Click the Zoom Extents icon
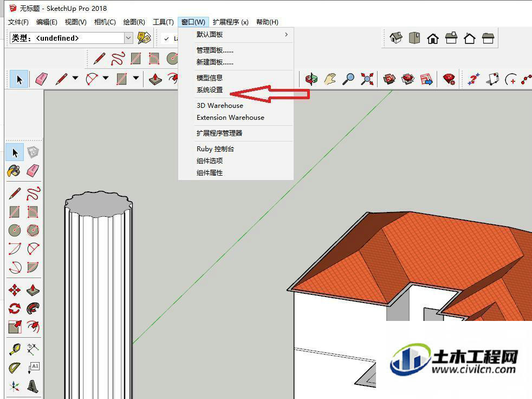The height and width of the screenshot is (399, 532). tap(367, 79)
